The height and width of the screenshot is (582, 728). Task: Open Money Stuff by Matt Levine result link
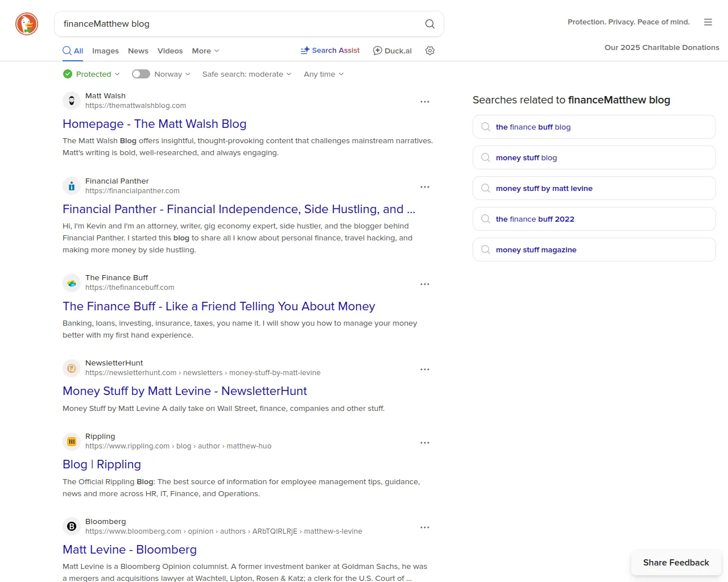coord(185,391)
